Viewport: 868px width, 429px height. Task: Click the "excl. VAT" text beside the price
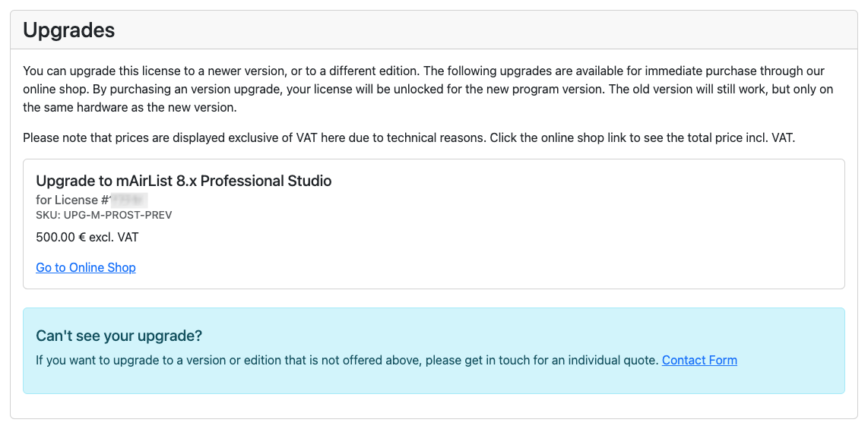pos(114,237)
